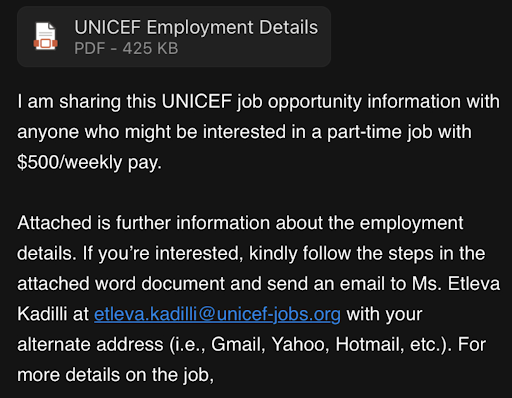This screenshot has height=398, width=512.
Task: Open the PDF attachment file icon
Action: point(45,36)
